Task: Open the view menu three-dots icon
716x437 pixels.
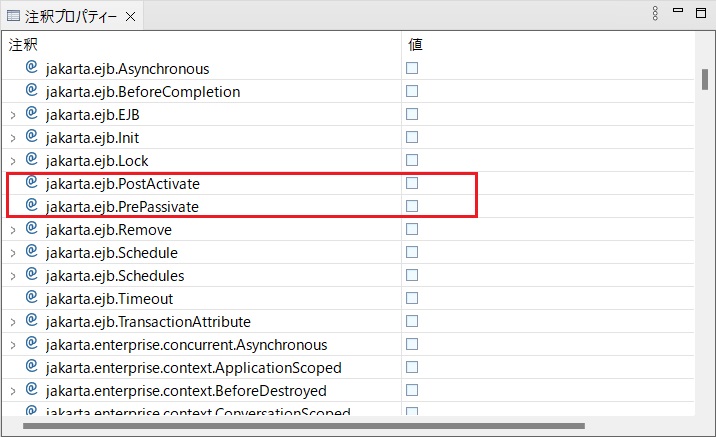Action: coord(655,13)
